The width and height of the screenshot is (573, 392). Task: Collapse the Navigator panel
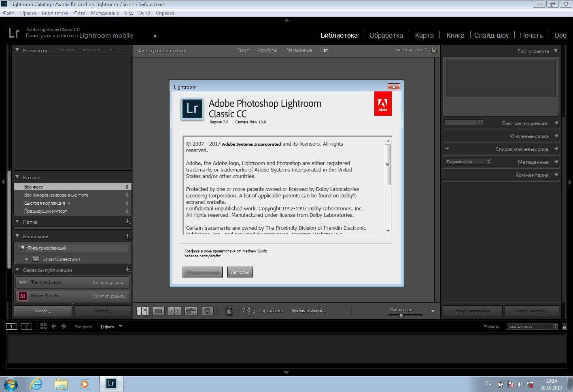coord(17,50)
